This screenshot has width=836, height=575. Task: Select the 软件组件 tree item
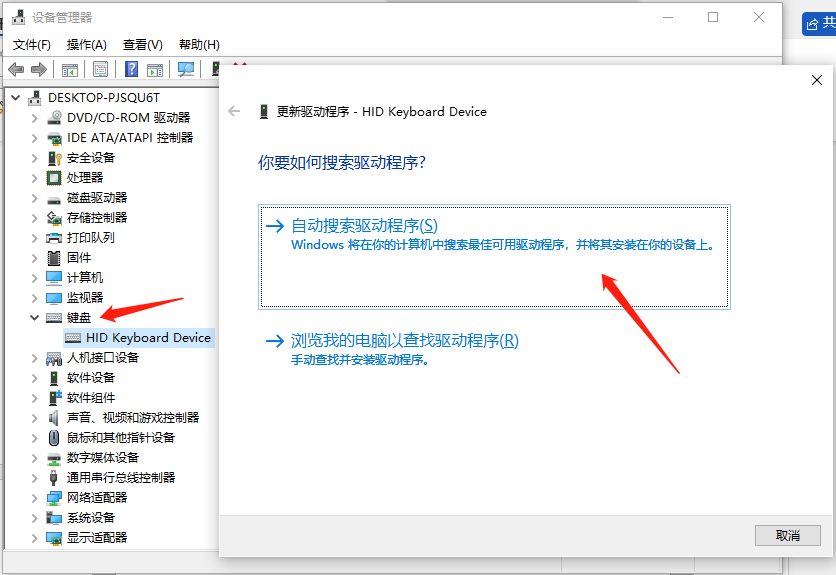click(91, 398)
